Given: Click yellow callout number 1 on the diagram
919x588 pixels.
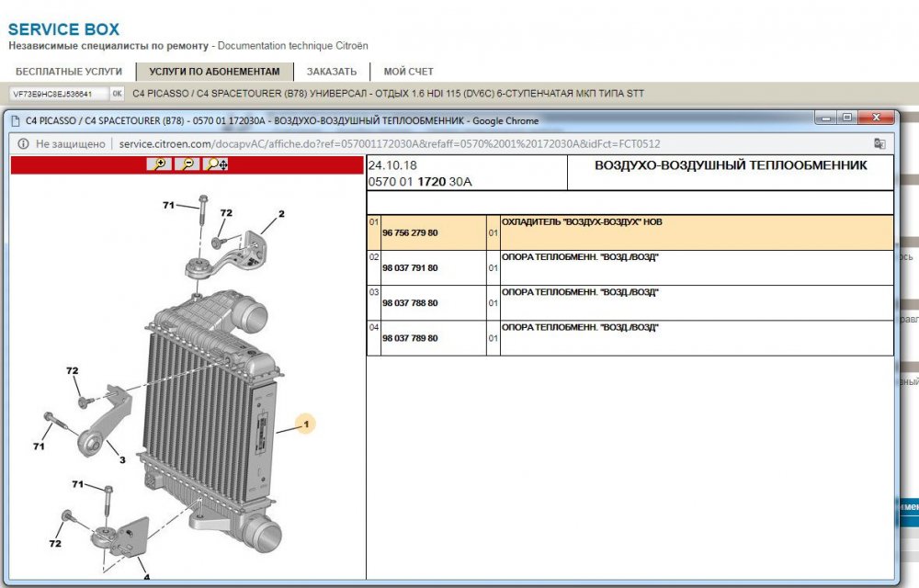Looking at the screenshot, I should click(306, 424).
